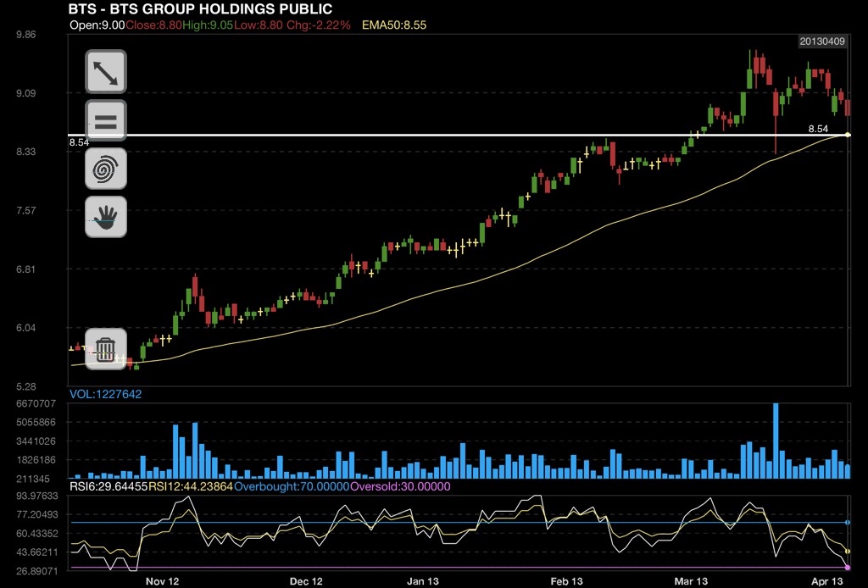This screenshot has height=588, width=868.
Task: Click the Jan 13 date axis label
Action: [423, 581]
